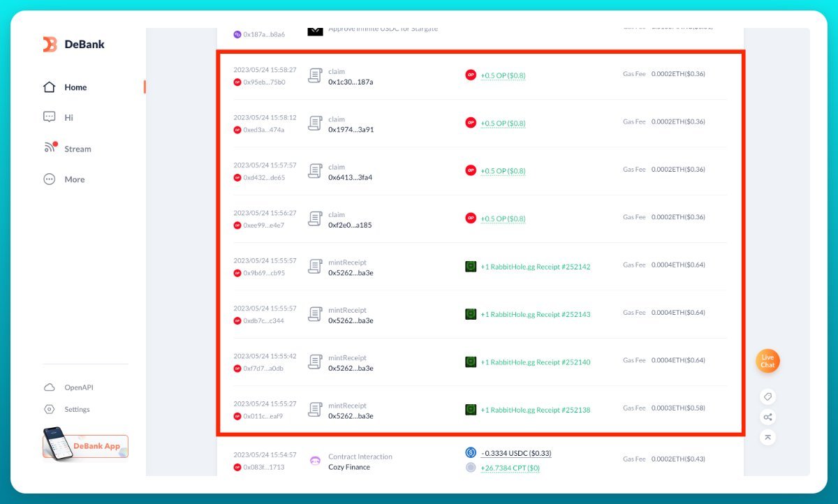This screenshot has width=838, height=504.
Task: Click NFT thumbnail for Receipt #252140
Action: [471, 362]
